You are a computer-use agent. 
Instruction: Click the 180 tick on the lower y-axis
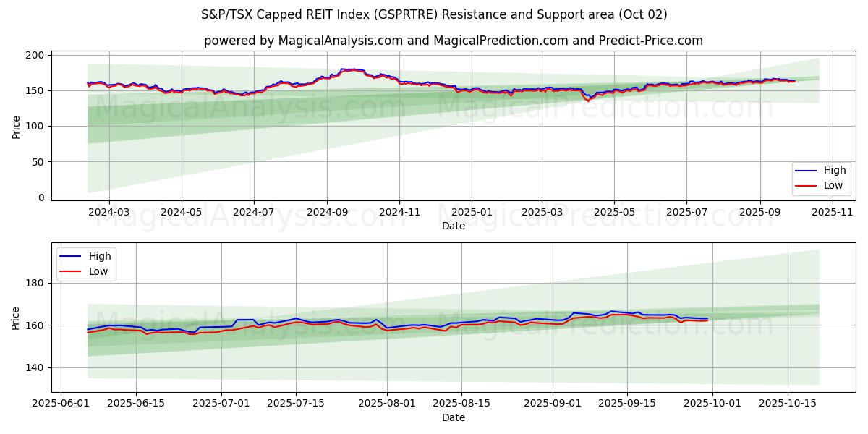(35, 283)
